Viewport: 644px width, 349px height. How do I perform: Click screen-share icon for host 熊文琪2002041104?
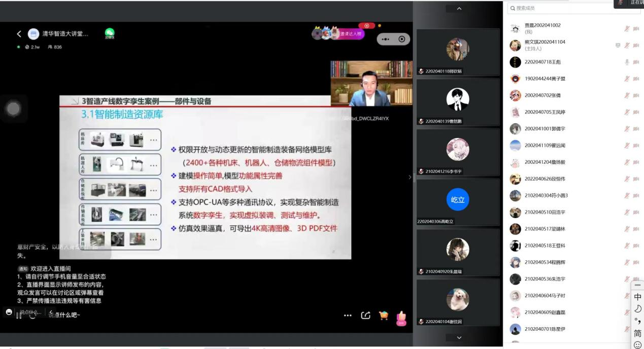tap(618, 46)
